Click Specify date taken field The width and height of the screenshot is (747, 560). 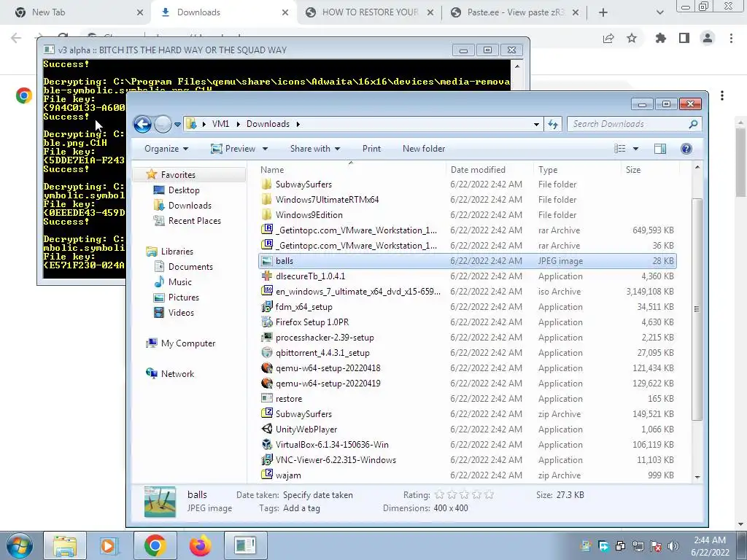tap(318, 495)
